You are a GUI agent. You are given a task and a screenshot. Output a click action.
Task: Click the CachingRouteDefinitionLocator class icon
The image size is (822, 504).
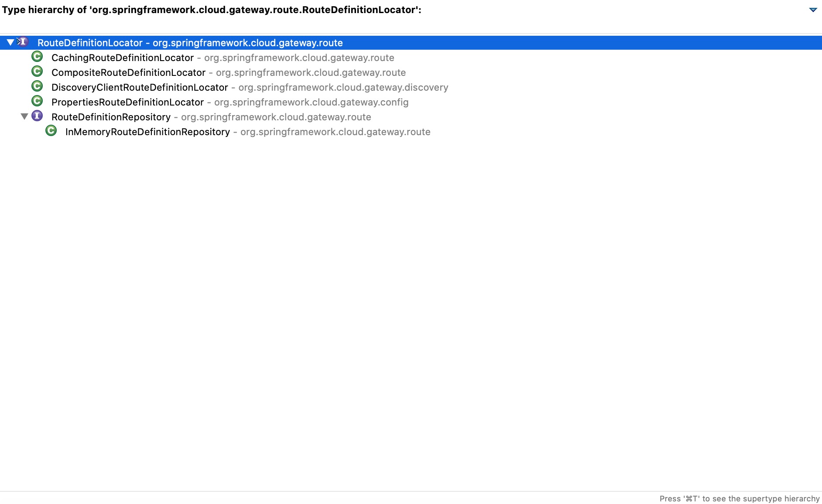[37, 57]
